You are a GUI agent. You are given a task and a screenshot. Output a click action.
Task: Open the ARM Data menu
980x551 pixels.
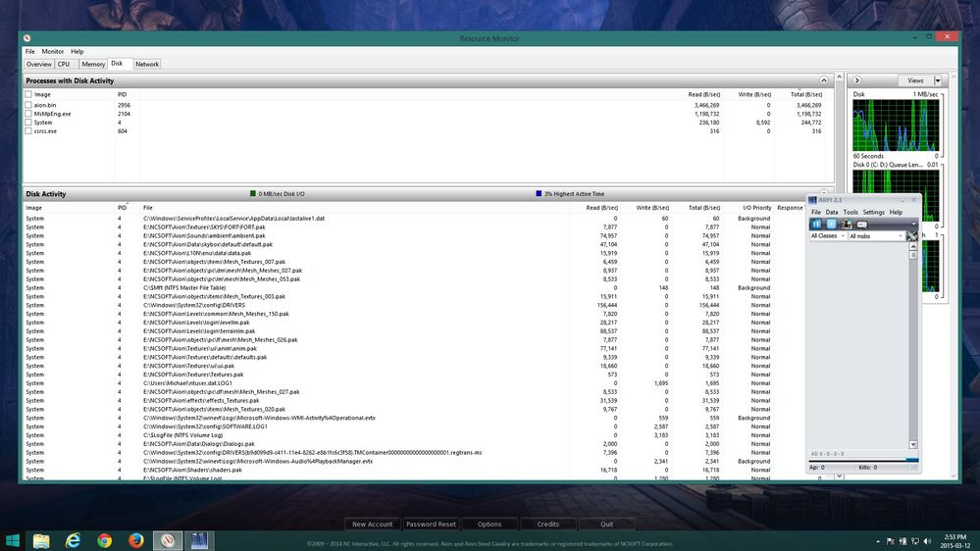point(831,212)
